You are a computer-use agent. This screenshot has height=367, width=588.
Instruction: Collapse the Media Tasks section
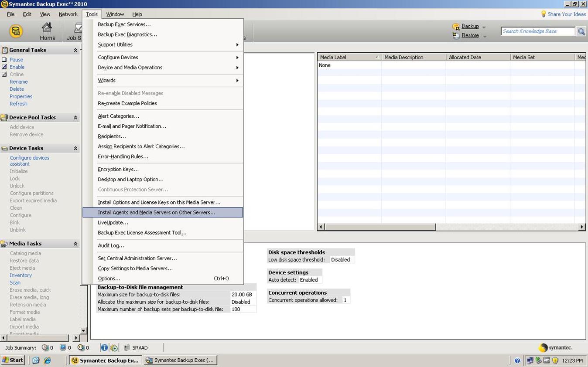click(75, 244)
